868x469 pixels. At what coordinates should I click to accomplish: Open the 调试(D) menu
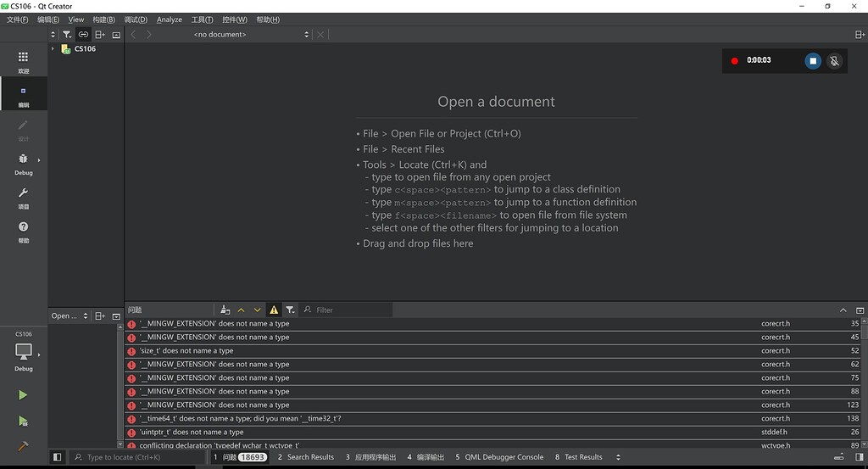[x=136, y=20]
